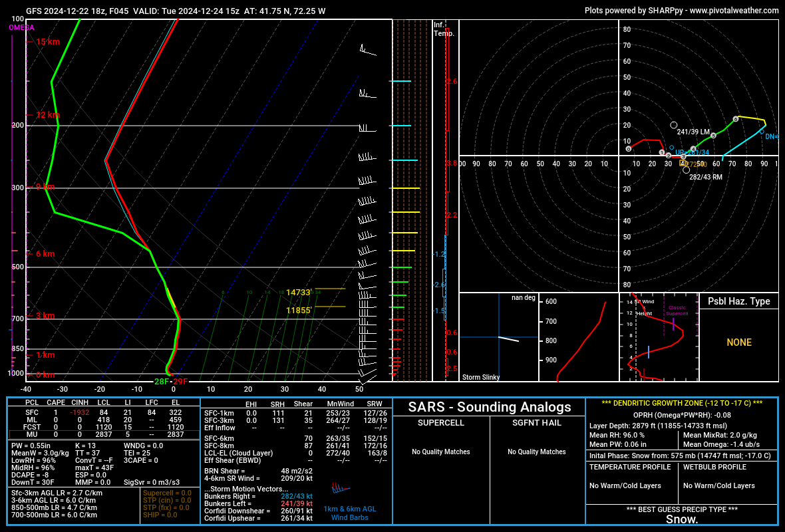Click the Bunkers Right 282/43 kt value

tap(297, 496)
